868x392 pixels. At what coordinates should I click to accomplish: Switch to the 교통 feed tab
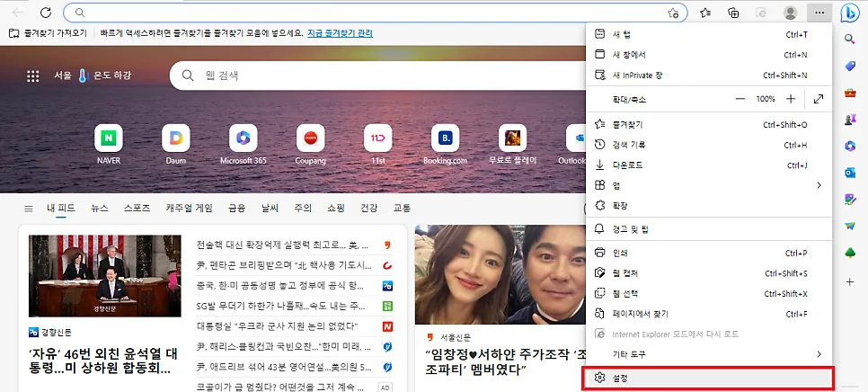coord(402,209)
